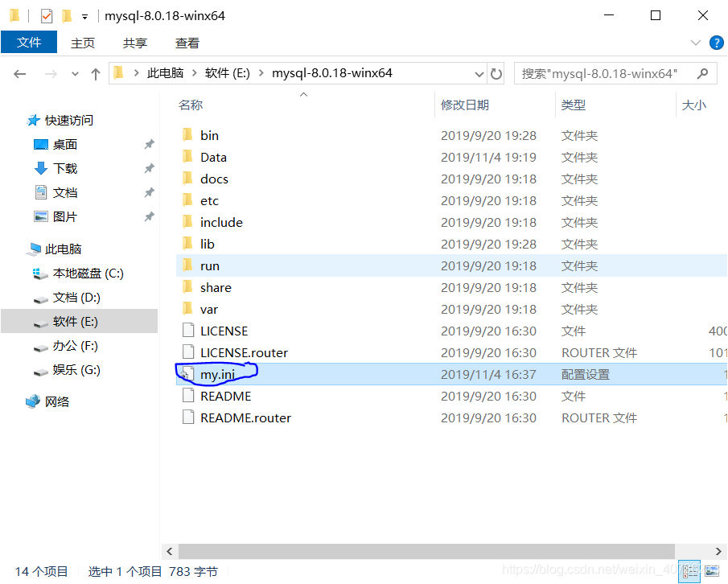Image resolution: width=728 pixels, height=584 pixels.
Task: Select 网络 in the navigation pane
Action: click(57, 402)
